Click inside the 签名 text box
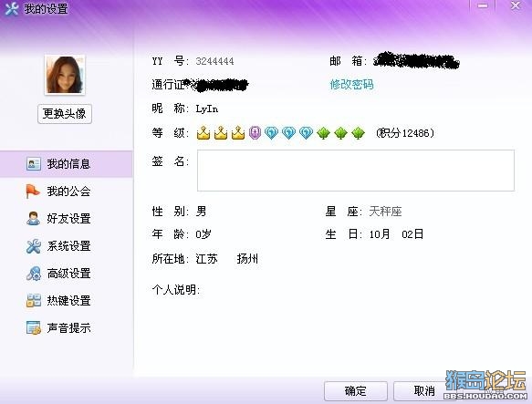532x404 pixels. click(x=356, y=171)
